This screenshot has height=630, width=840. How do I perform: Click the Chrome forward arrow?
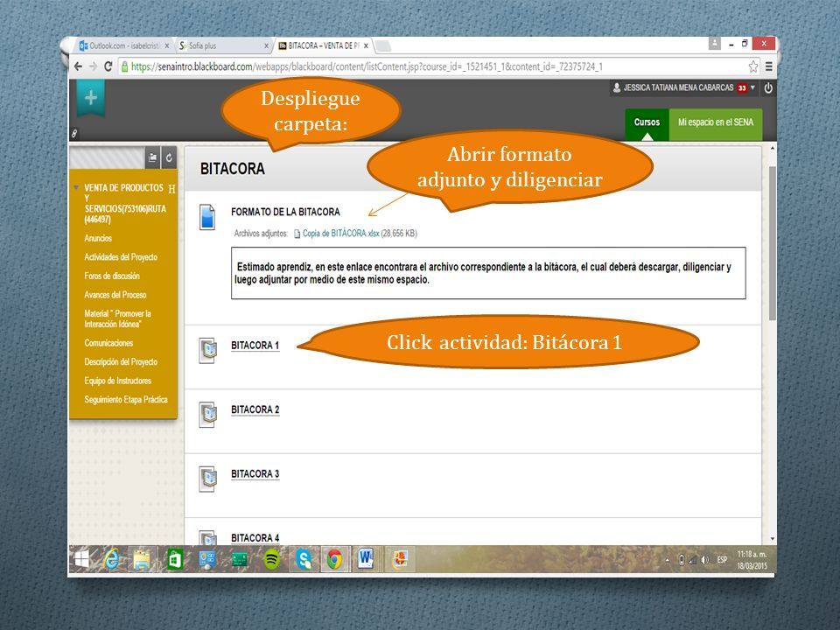pos(93,66)
